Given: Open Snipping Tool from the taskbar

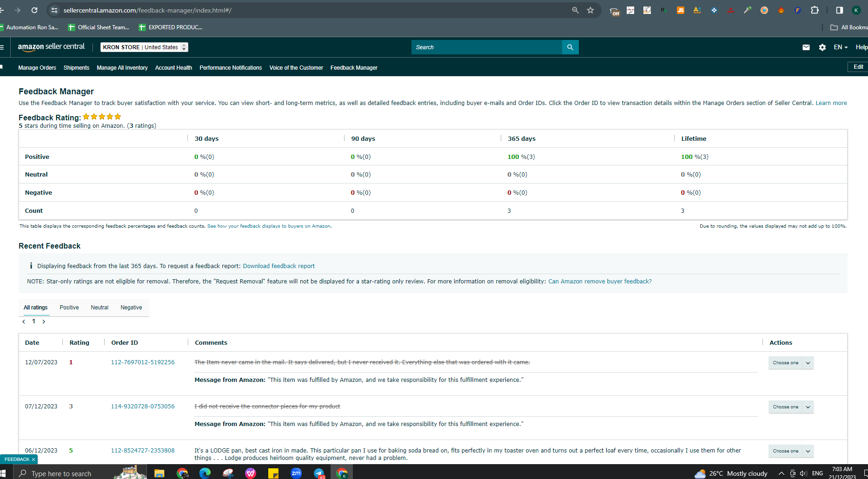Looking at the screenshot, I should pyautogui.click(x=228, y=473).
